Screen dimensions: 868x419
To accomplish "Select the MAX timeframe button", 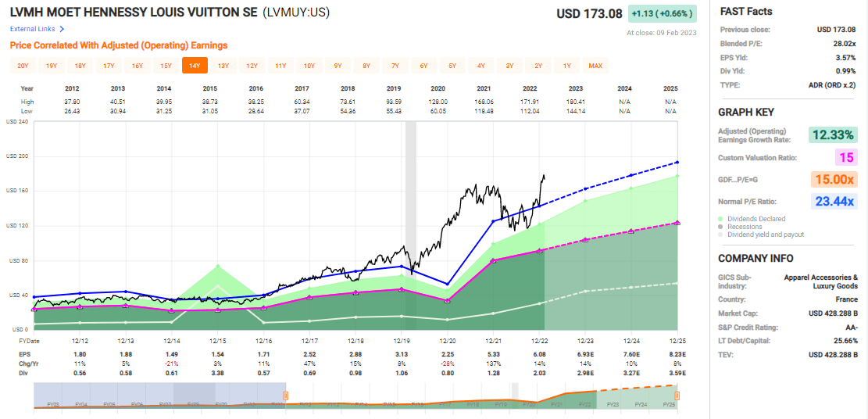I will point(595,66).
